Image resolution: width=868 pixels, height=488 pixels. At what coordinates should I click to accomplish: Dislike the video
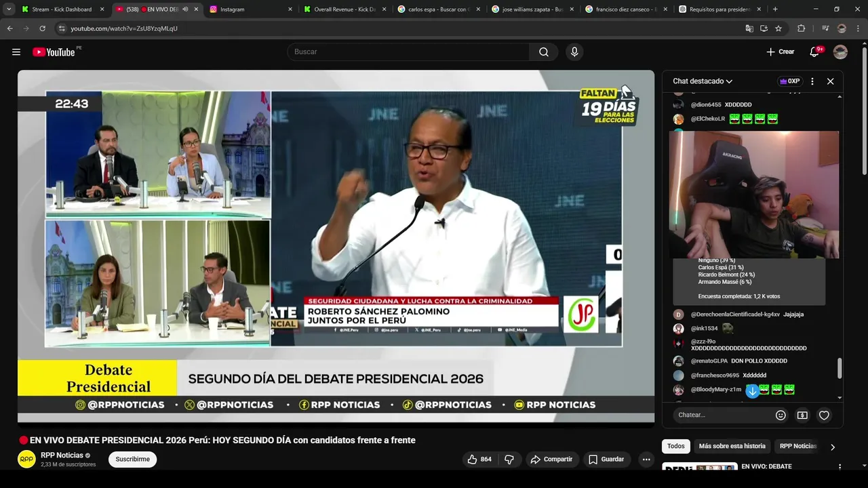[x=509, y=460]
